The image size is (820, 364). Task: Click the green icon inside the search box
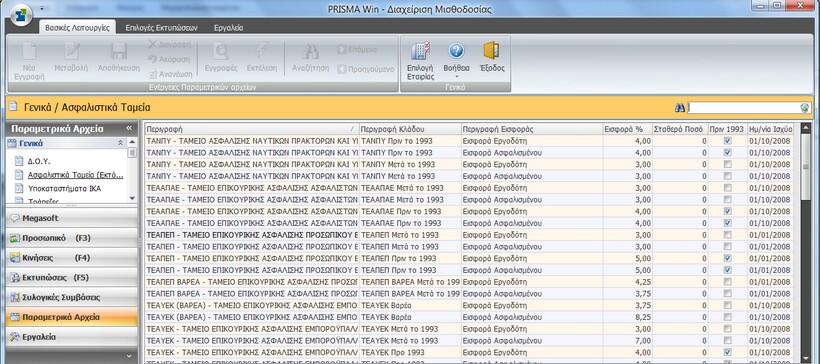coord(804,108)
